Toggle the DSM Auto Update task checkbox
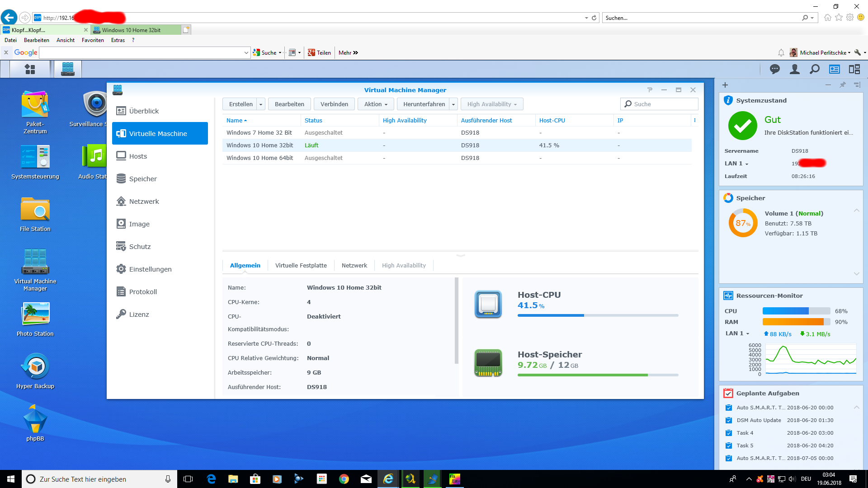The height and width of the screenshot is (488, 868). [728, 420]
